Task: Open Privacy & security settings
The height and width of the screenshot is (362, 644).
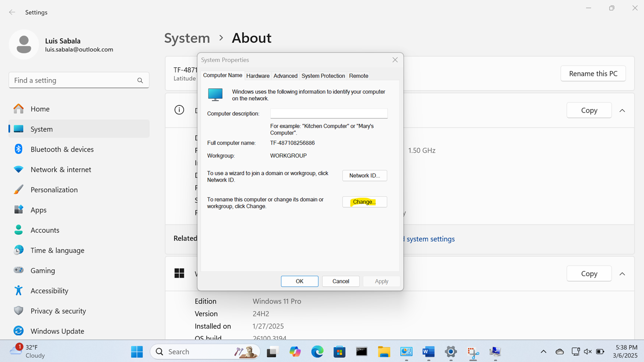Action: coord(79,310)
